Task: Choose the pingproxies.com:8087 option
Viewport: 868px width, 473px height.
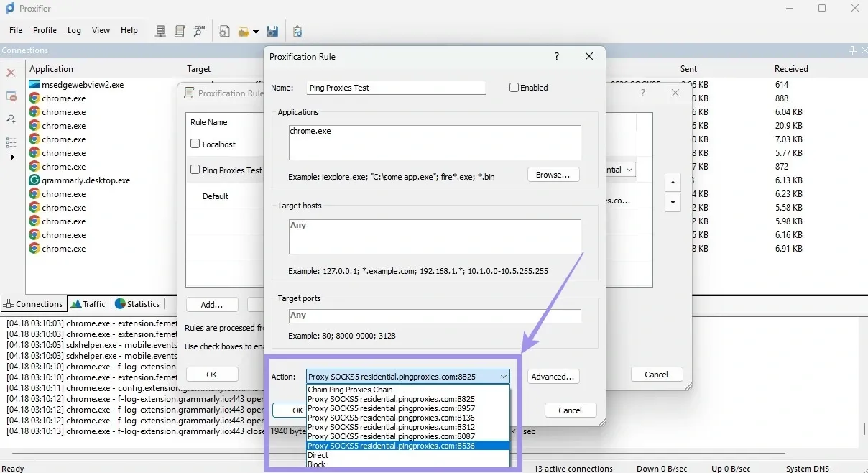Action: click(407, 436)
